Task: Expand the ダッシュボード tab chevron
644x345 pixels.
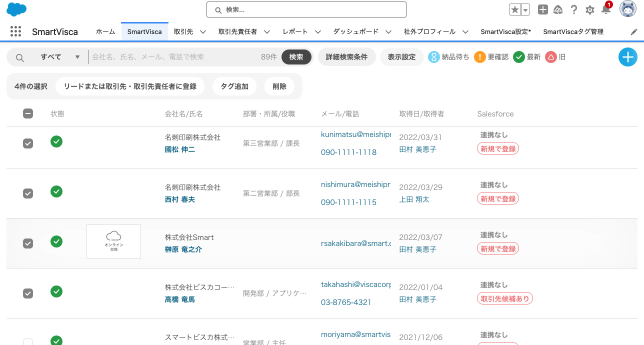Action: 388,31
